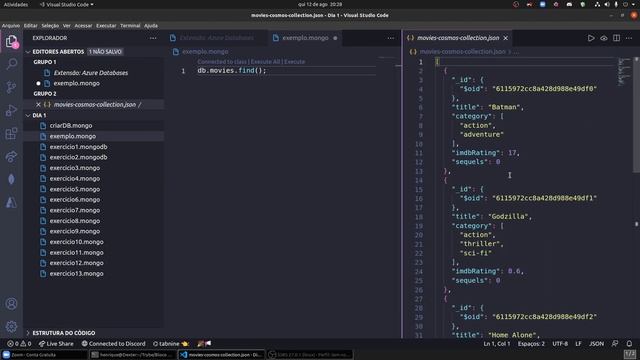Open the Executar menu
The width and height of the screenshot is (640, 360).
[106, 26]
